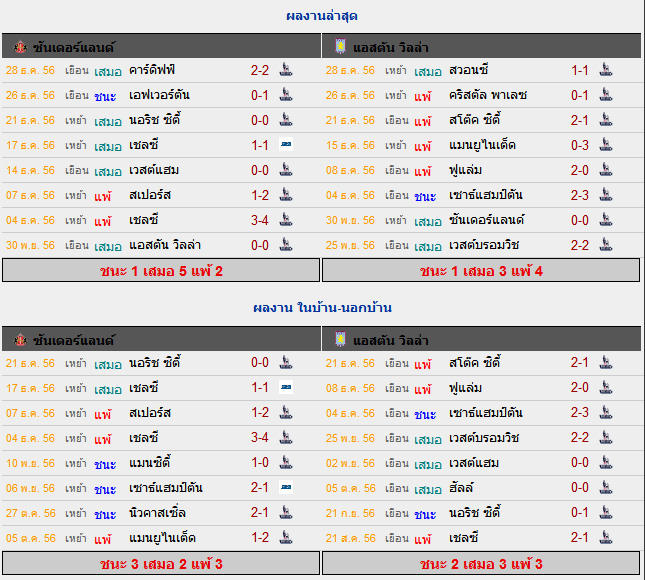Click the team name คาร์ดิฟฟ์
The width and height of the screenshot is (645, 580).
(x=152, y=70)
